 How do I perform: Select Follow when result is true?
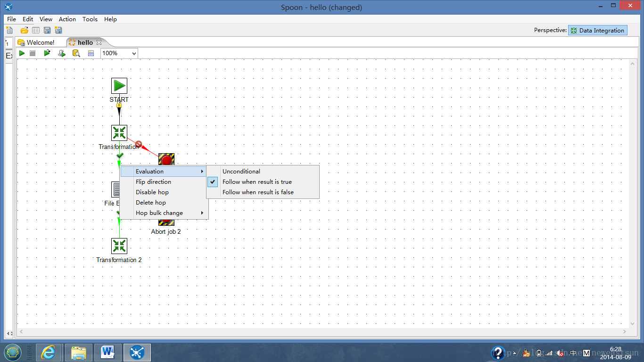[x=263, y=182]
